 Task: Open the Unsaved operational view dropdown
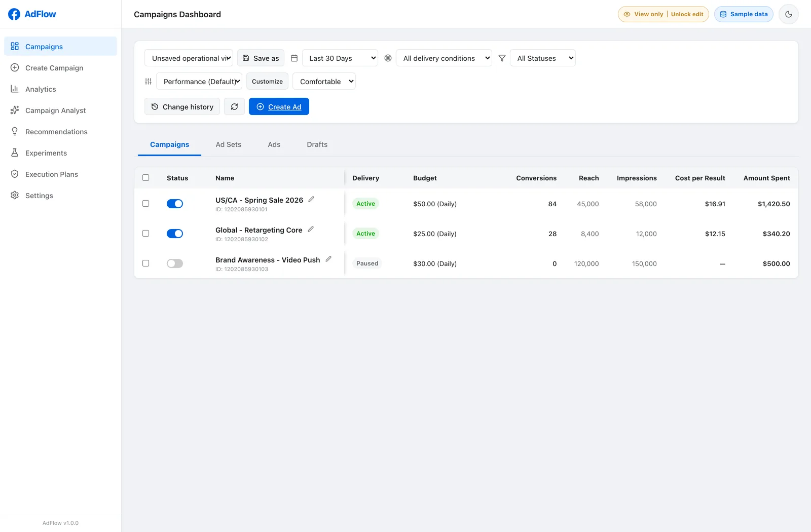click(189, 58)
